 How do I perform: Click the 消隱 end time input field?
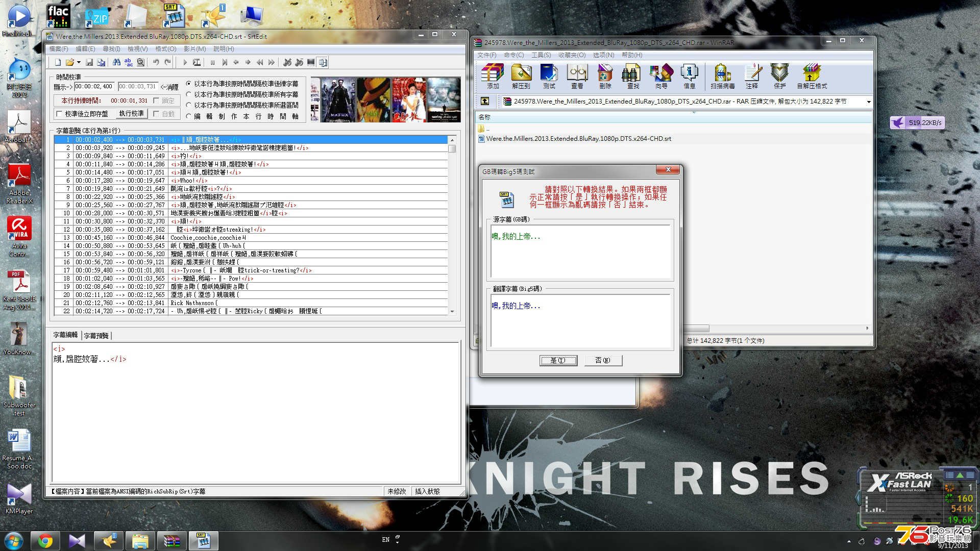tap(138, 87)
